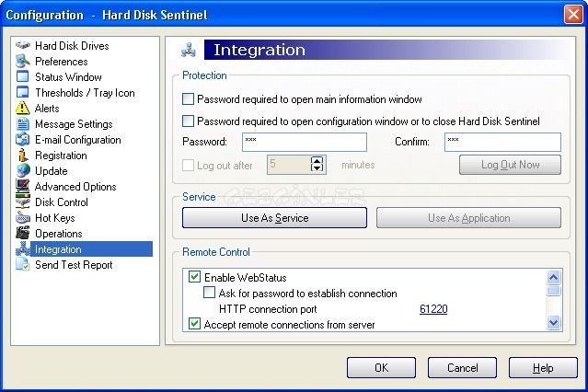The image size is (588, 392).
Task: Click the Disk Control sidebar icon
Action: coord(22,202)
